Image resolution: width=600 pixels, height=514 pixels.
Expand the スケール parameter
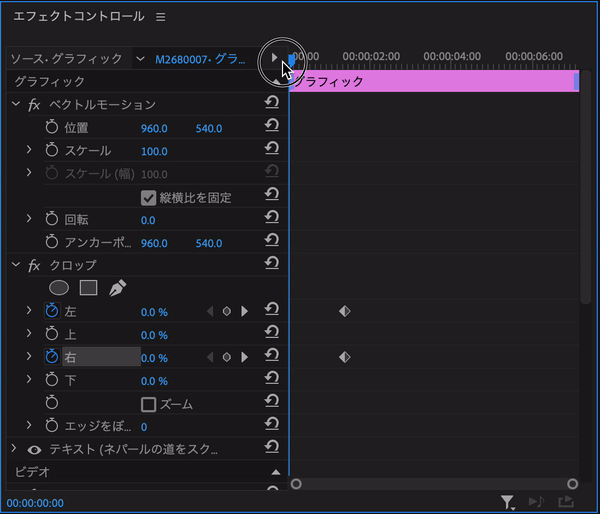click(x=29, y=149)
